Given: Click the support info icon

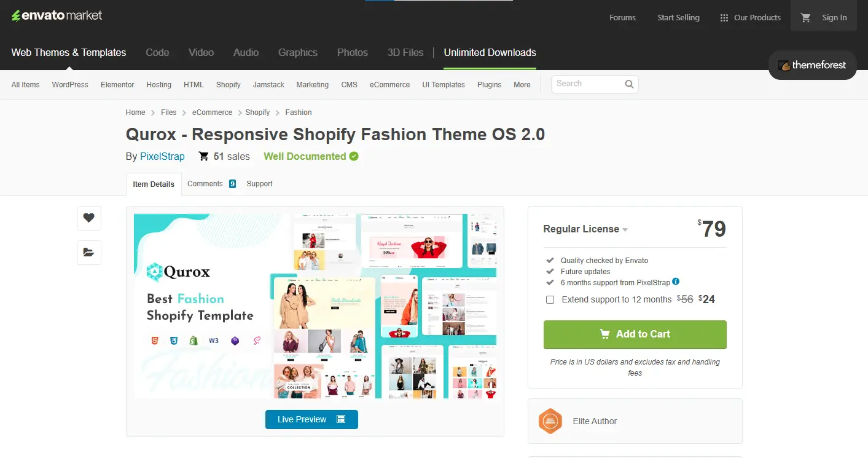Looking at the screenshot, I should pyautogui.click(x=676, y=282).
